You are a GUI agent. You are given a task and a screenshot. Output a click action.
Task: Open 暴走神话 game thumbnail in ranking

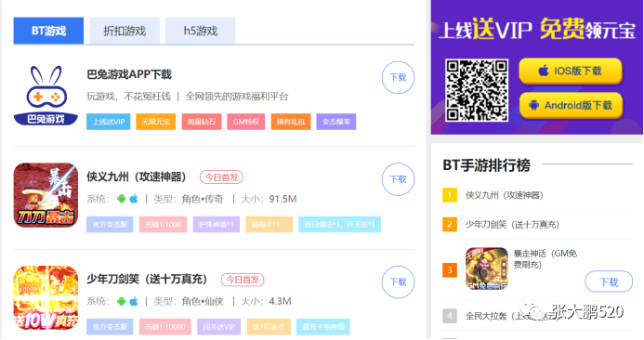[x=487, y=268]
